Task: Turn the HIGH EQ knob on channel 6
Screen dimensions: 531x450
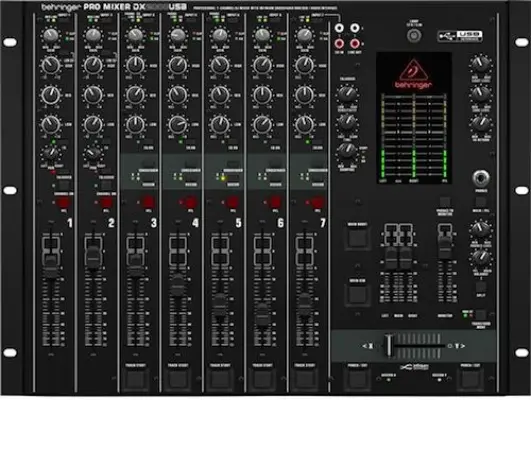Action: [x=262, y=65]
